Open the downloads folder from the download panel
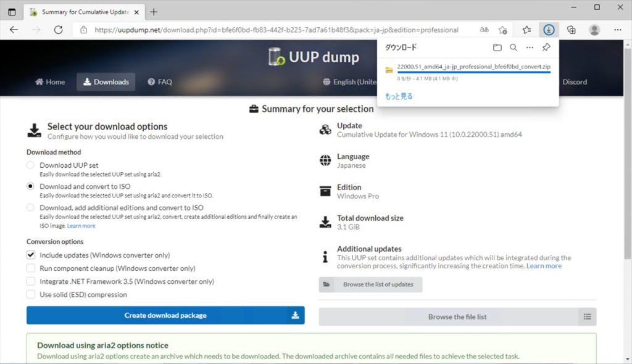Viewport: 632px width, 364px height. click(x=497, y=48)
